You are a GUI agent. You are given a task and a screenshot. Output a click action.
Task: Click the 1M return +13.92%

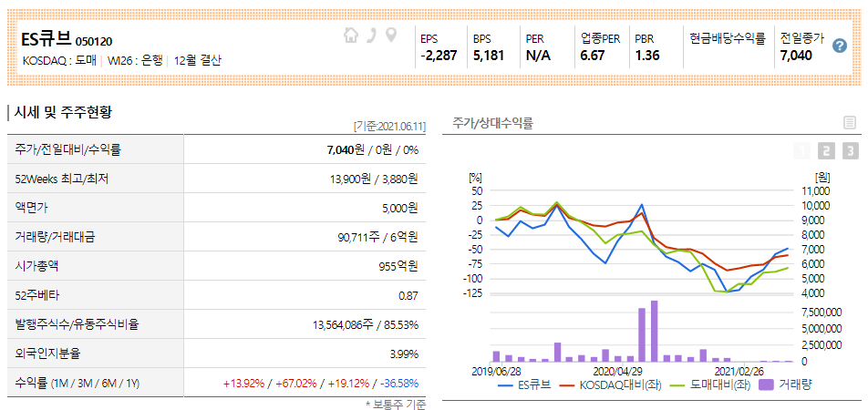pos(244,384)
